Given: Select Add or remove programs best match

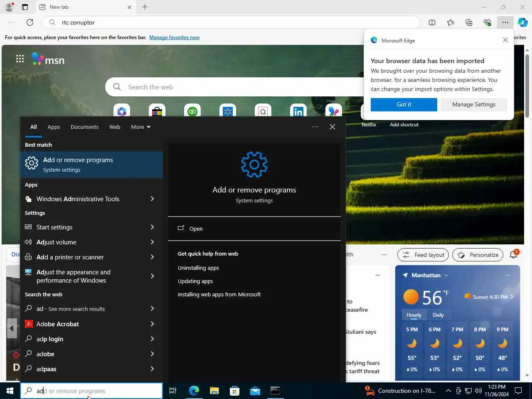Looking at the screenshot, I should click(91, 165).
